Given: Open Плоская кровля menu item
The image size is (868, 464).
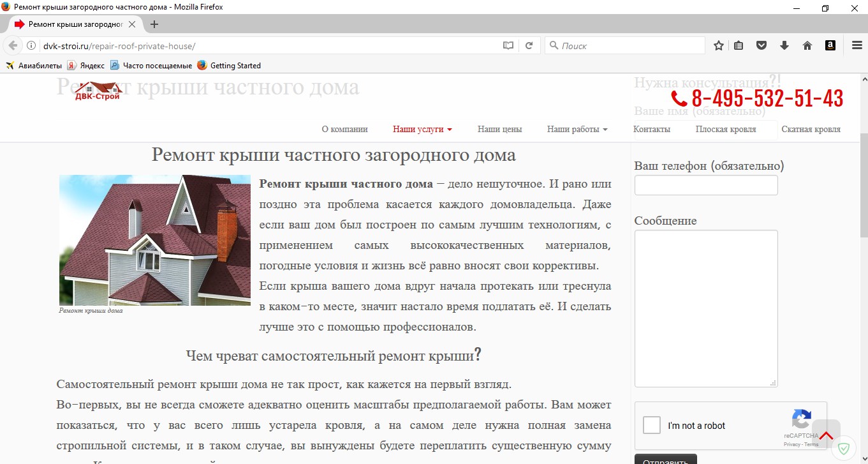Looking at the screenshot, I should coord(726,129).
